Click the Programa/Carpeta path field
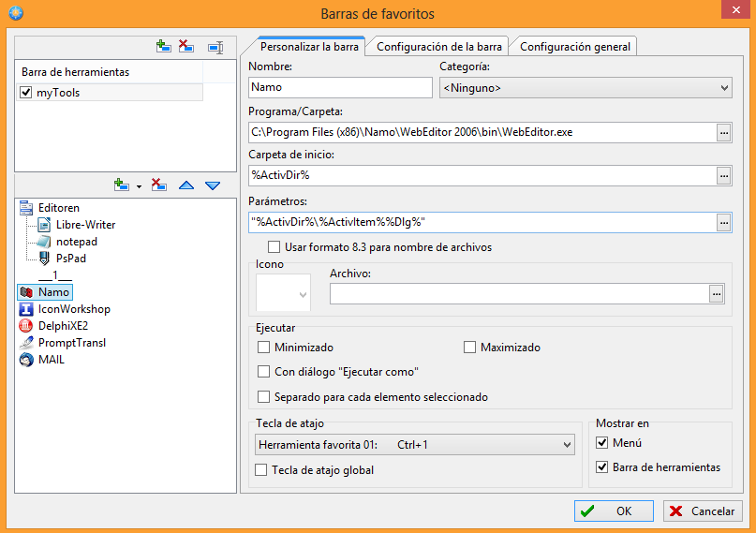Image resolution: width=756 pixels, height=533 pixels. (482, 132)
